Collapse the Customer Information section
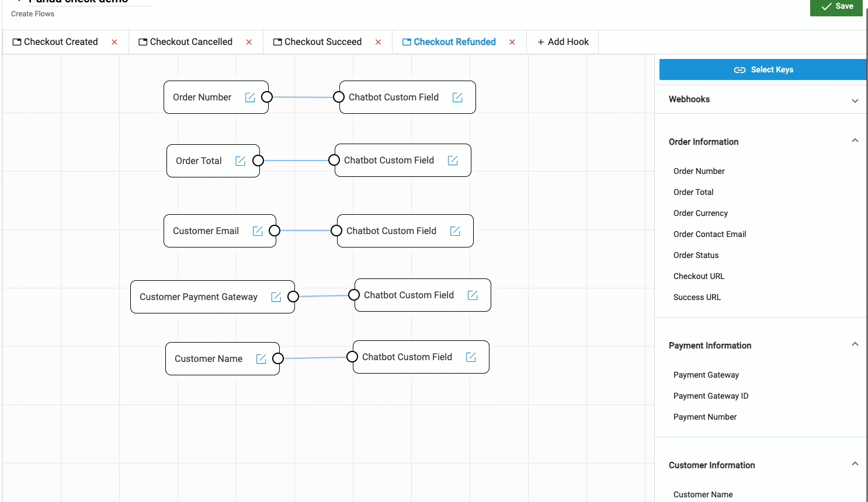This screenshot has width=868, height=502. coord(855,464)
